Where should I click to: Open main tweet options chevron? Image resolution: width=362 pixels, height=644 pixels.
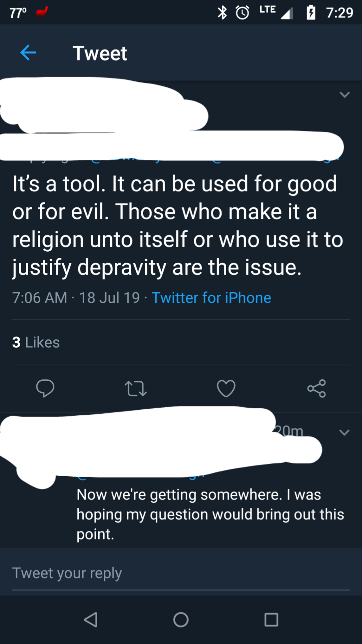344,94
